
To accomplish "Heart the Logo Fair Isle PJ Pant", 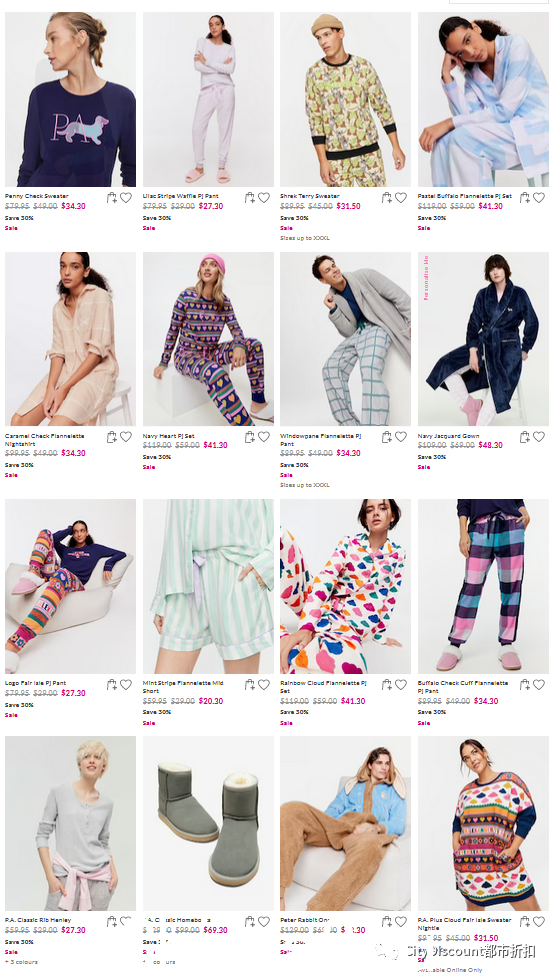I will 126,685.
